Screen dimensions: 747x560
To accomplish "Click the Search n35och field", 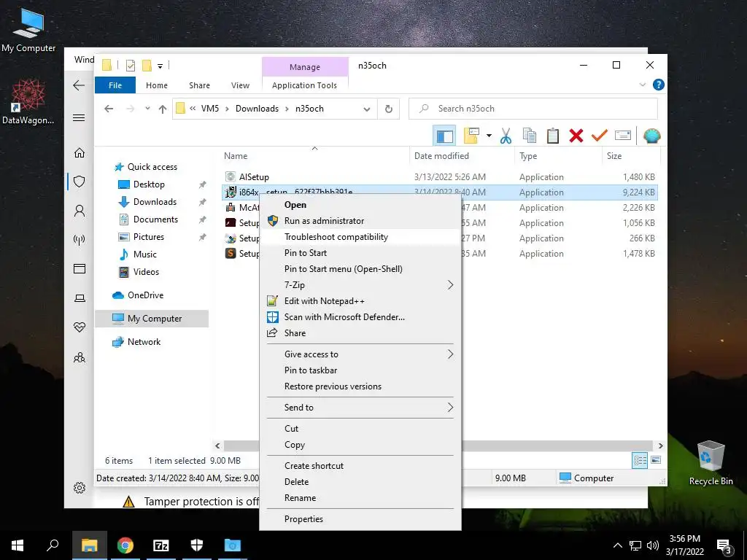I will coord(533,109).
